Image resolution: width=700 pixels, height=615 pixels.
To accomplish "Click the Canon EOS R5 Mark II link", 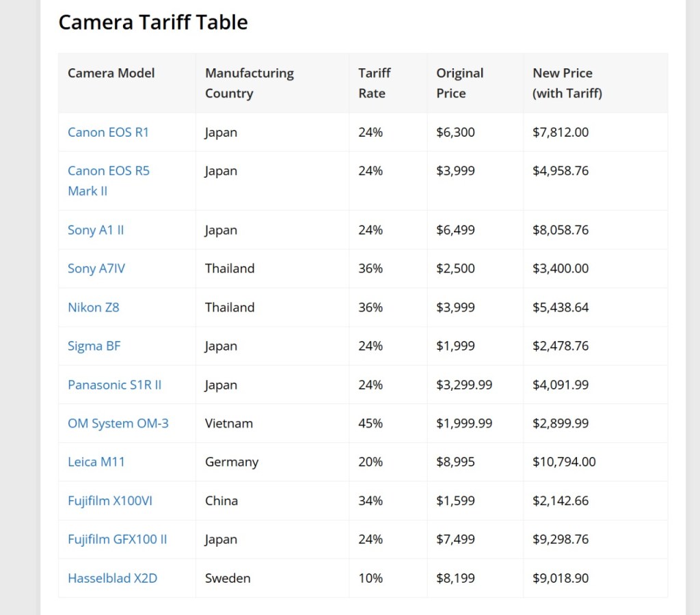I will coord(108,172).
